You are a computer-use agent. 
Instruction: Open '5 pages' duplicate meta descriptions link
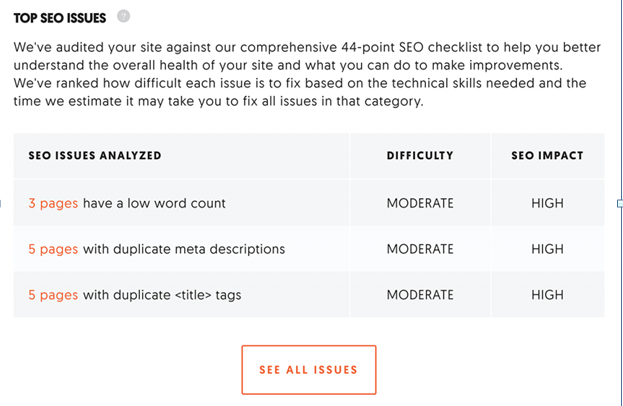click(53, 249)
